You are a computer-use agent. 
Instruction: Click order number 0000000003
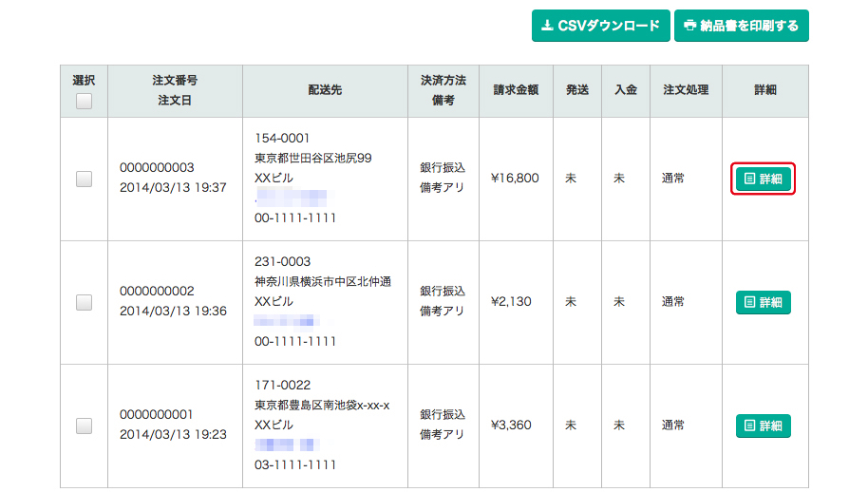(x=157, y=168)
